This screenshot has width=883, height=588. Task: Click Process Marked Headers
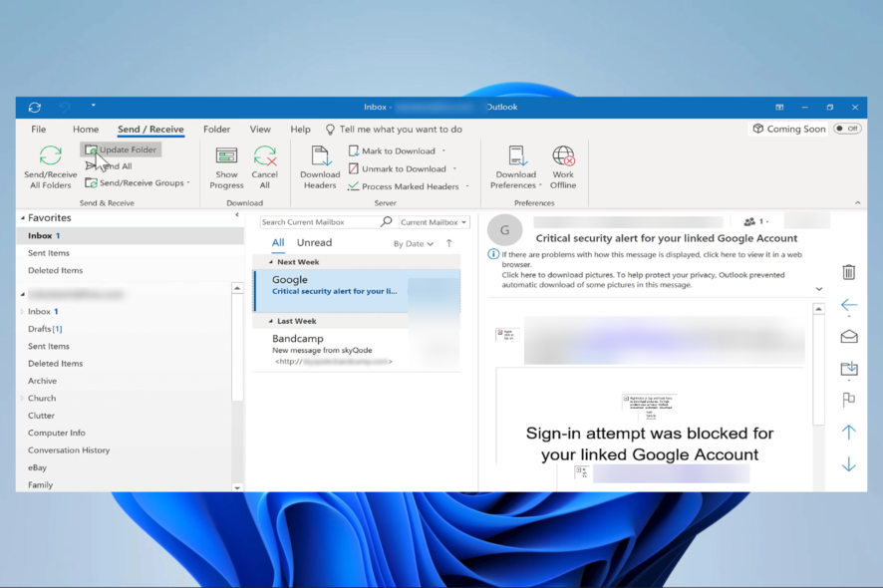click(404, 186)
